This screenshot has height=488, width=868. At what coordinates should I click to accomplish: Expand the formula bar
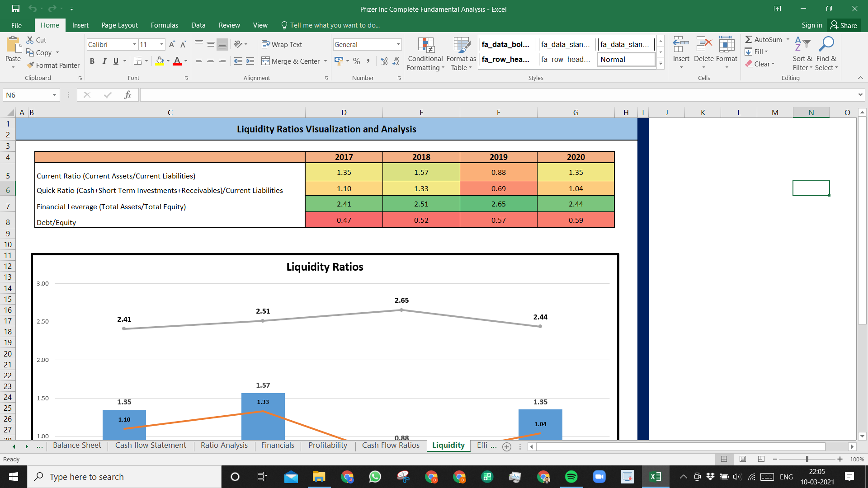[860, 95]
